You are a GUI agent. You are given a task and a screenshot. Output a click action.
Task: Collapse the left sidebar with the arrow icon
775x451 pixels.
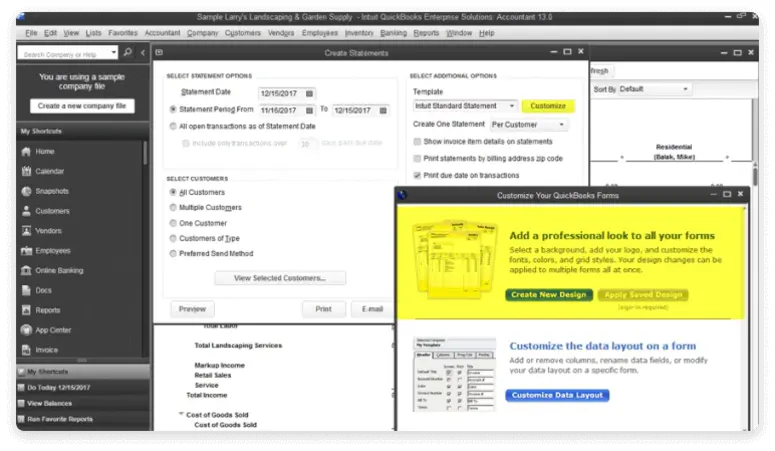143,52
